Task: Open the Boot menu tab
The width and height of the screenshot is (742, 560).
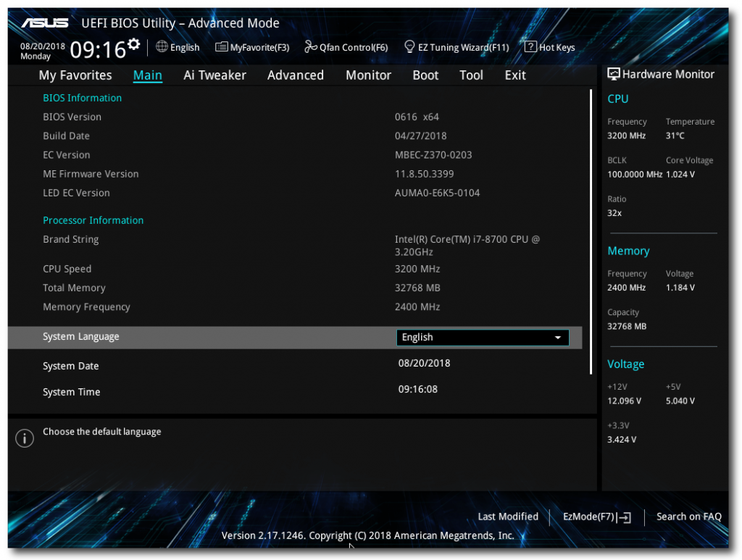Action: click(x=425, y=75)
